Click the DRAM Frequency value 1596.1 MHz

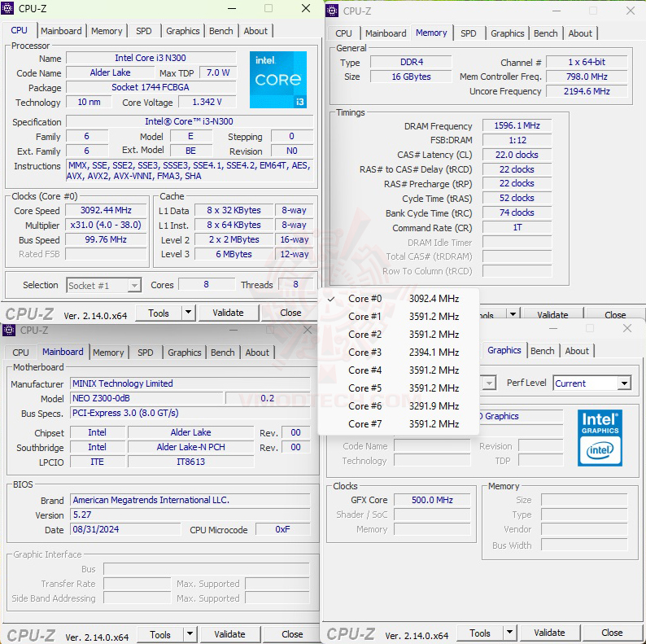point(517,125)
